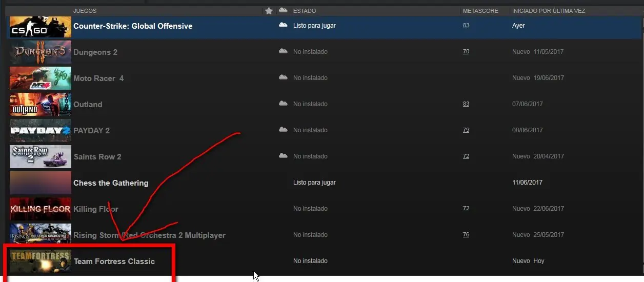
Task: Select the Saints Row 2 title
Action: tap(97, 157)
